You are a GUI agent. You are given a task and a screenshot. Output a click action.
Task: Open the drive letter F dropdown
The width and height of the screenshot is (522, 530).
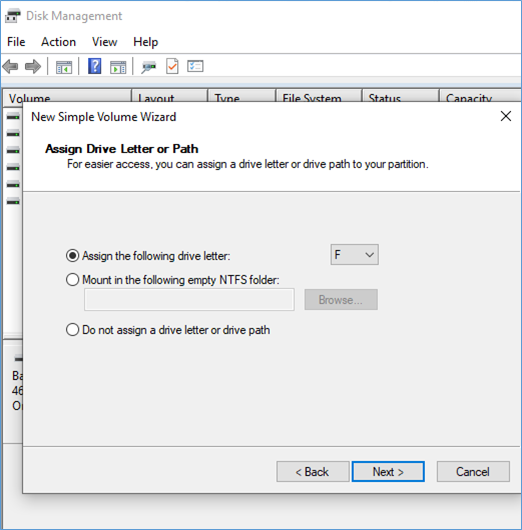(x=354, y=255)
